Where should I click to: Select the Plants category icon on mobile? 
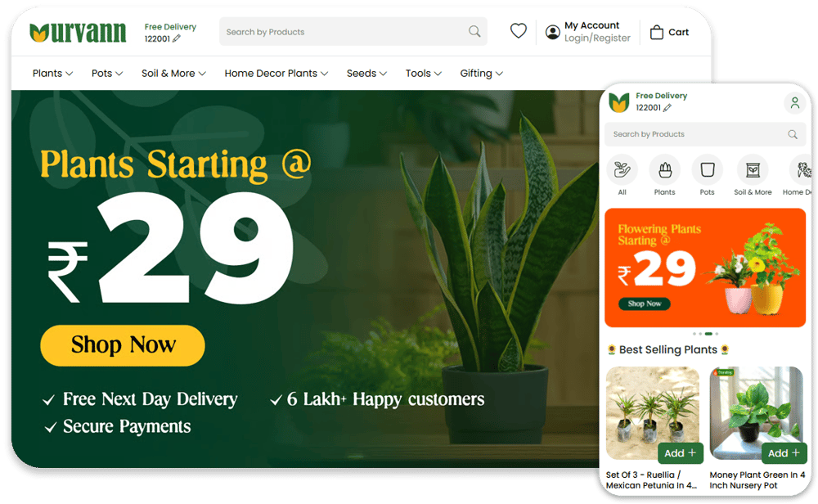click(x=664, y=169)
